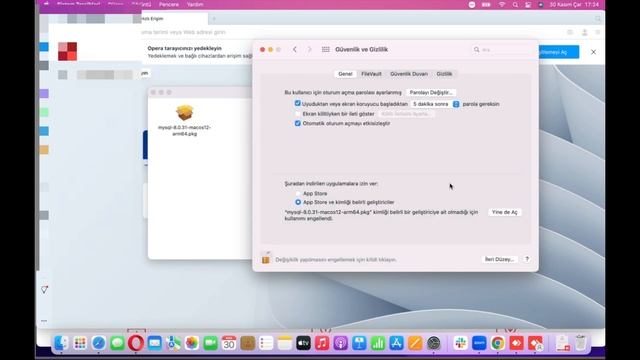This screenshot has height=360, width=640.
Task: Switch to the FileVault tab
Action: point(371,74)
